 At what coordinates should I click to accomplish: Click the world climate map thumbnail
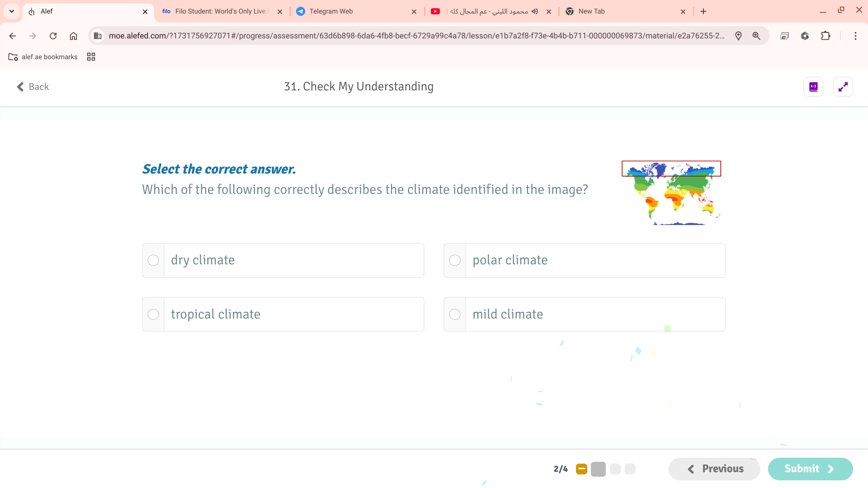pyautogui.click(x=671, y=193)
